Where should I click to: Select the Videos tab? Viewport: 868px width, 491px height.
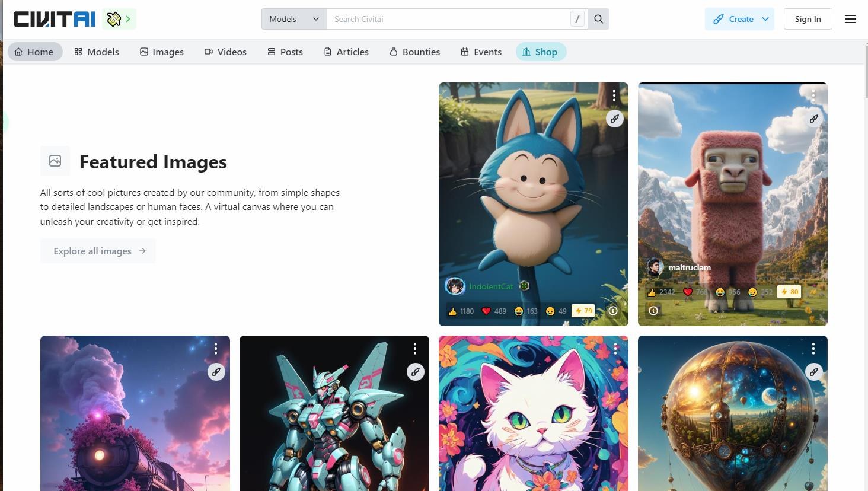point(225,52)
